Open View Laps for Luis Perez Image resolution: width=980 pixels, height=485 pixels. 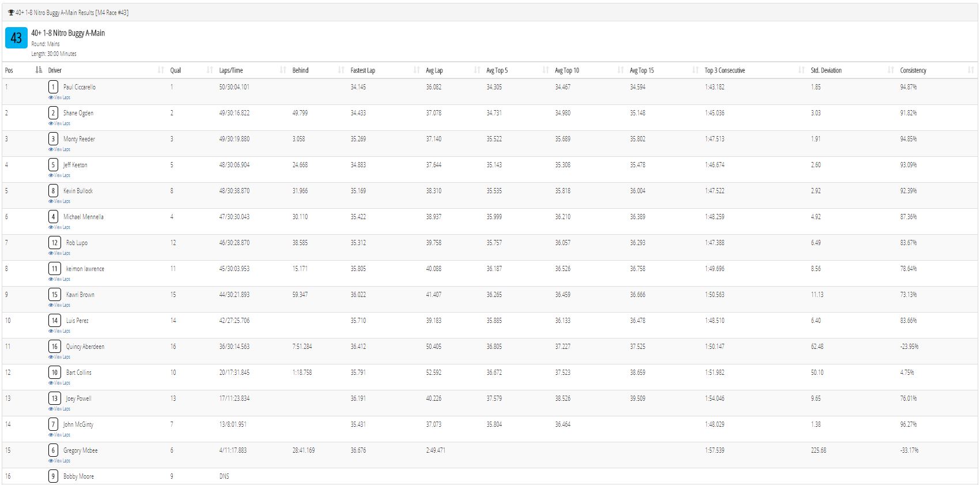click(59, 331)
